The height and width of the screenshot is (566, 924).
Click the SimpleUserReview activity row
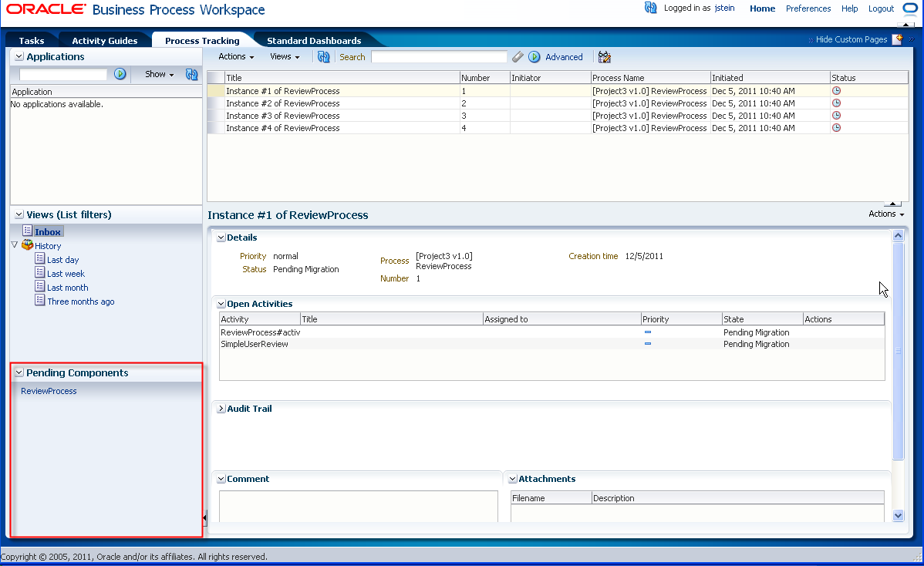[551, 344]
